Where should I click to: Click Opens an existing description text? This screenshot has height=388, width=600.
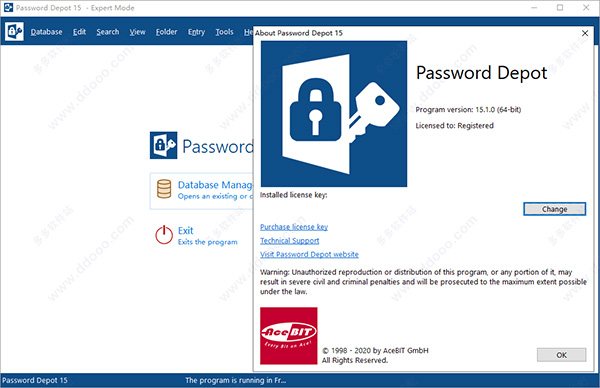(215, 196)
